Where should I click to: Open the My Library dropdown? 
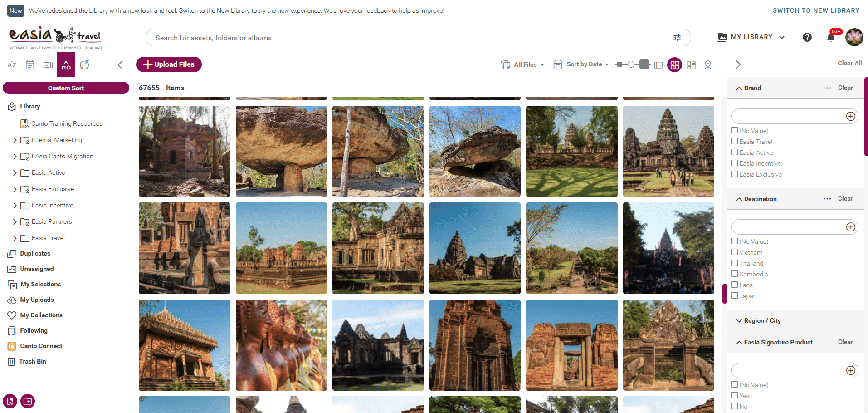pyautogui.click(x=751, y=37)
